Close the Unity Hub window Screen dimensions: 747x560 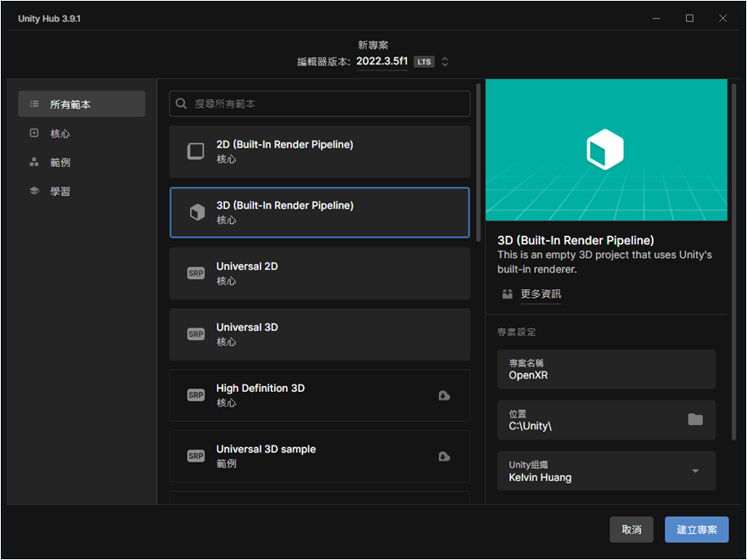pos(722,18)
